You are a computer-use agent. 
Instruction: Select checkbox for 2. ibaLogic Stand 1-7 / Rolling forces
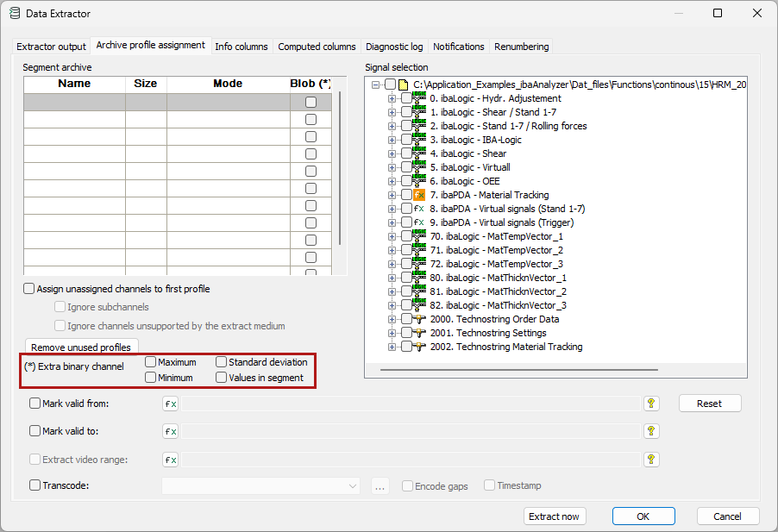click(406, 126)
